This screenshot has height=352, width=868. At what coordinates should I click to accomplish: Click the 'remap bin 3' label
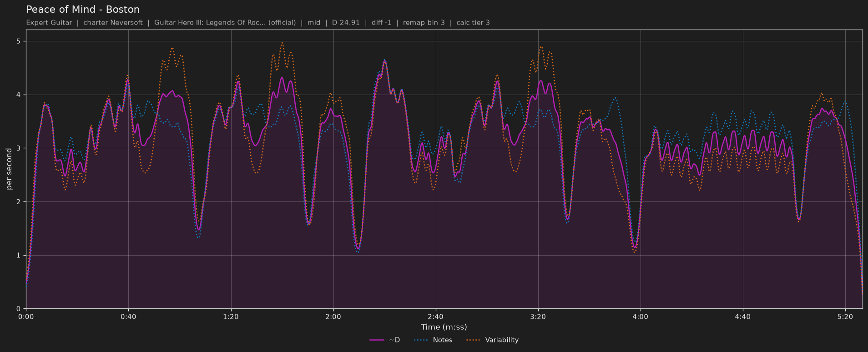tap(424, 23)
